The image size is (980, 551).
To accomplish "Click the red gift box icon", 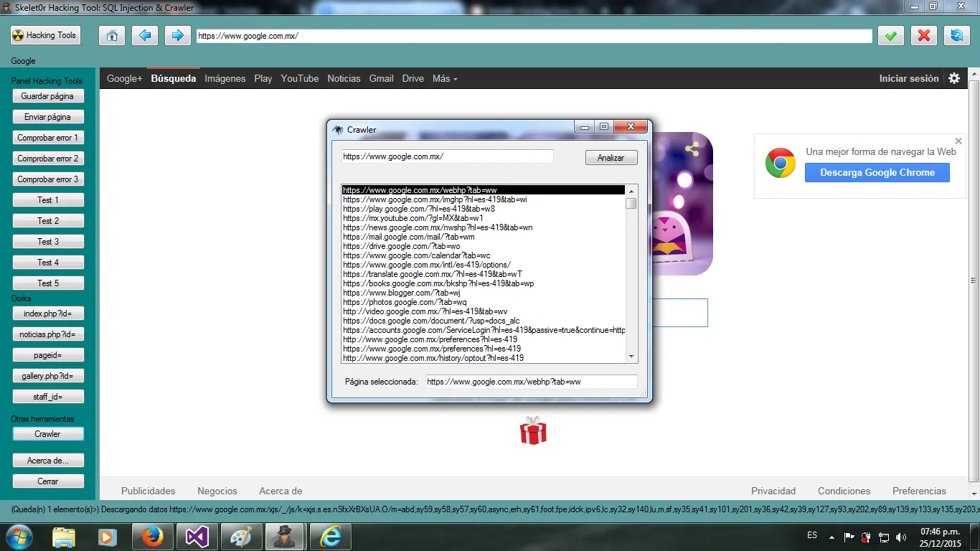I will [x=533, y=430].
